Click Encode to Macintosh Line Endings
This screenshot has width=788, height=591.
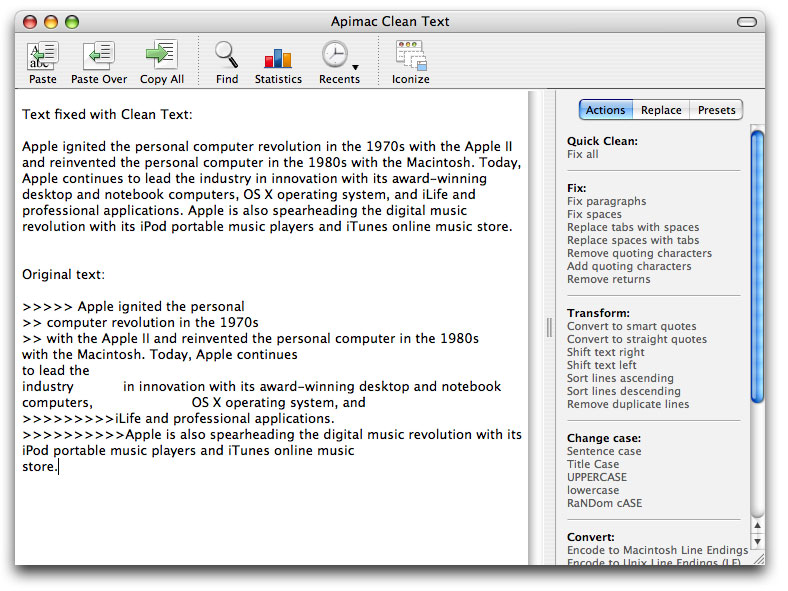tap(657, 550)
